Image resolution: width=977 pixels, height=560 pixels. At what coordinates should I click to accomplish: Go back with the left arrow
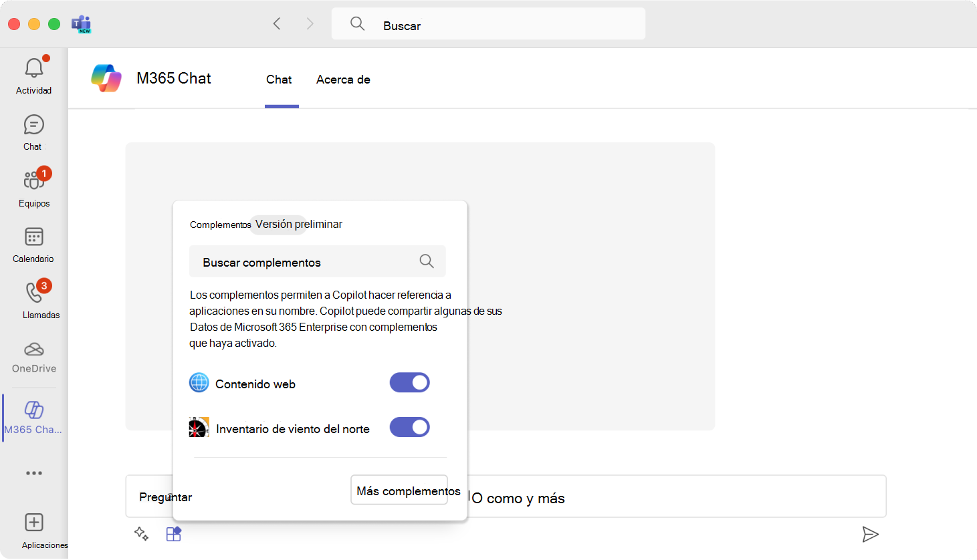click(277, 24)
